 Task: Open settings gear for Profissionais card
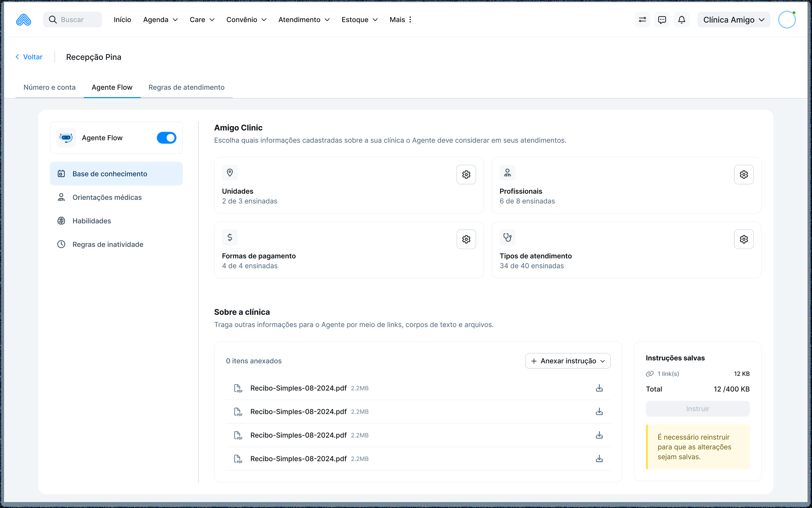(x=744, y=174)
